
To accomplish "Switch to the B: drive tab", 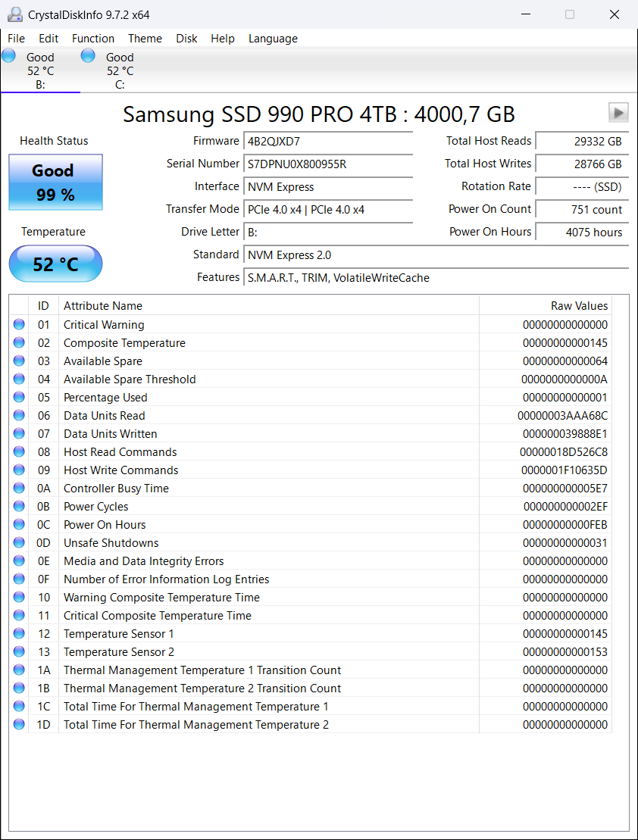I will (40, 70).
